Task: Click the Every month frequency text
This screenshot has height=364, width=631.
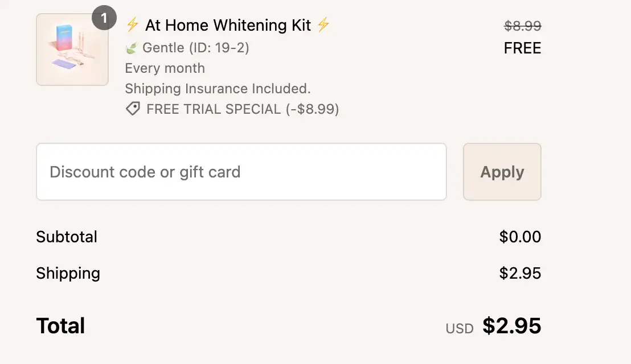Action: pyautogui.click(x=165, y=68)
